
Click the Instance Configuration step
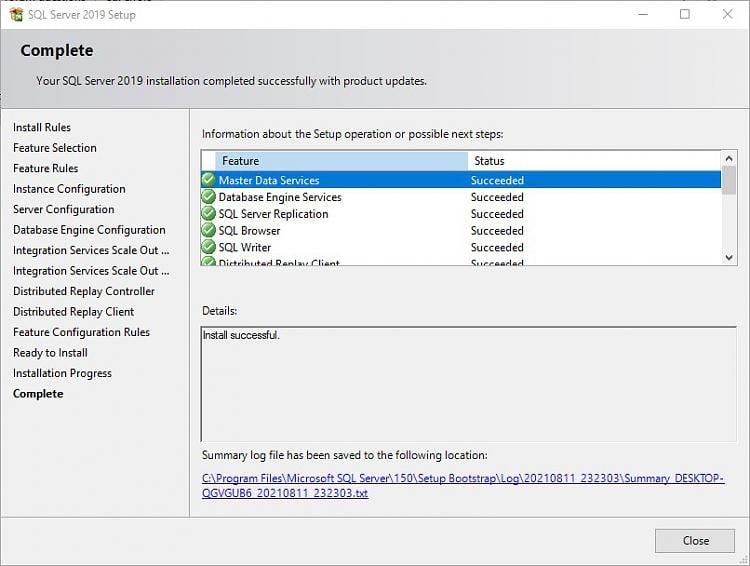[69, 189]
